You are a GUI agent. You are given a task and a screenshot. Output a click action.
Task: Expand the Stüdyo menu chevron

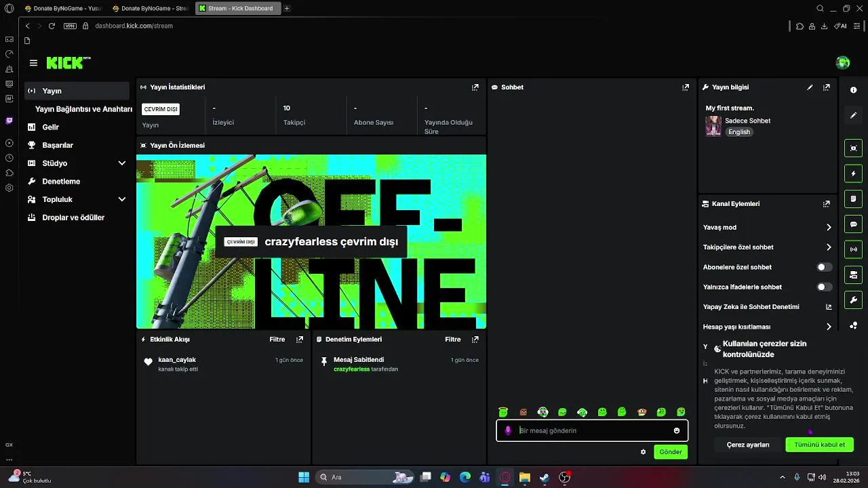coord(122,163)
